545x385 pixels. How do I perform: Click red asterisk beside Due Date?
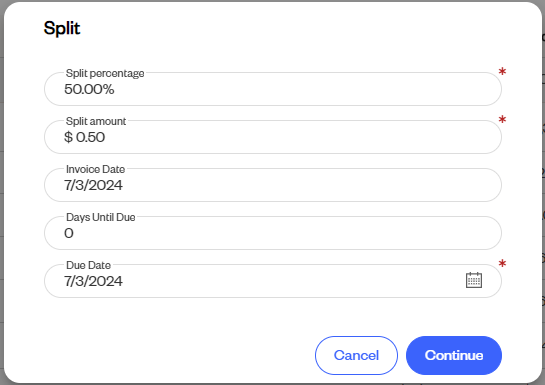pyautogui.click(x=502, y=264)
